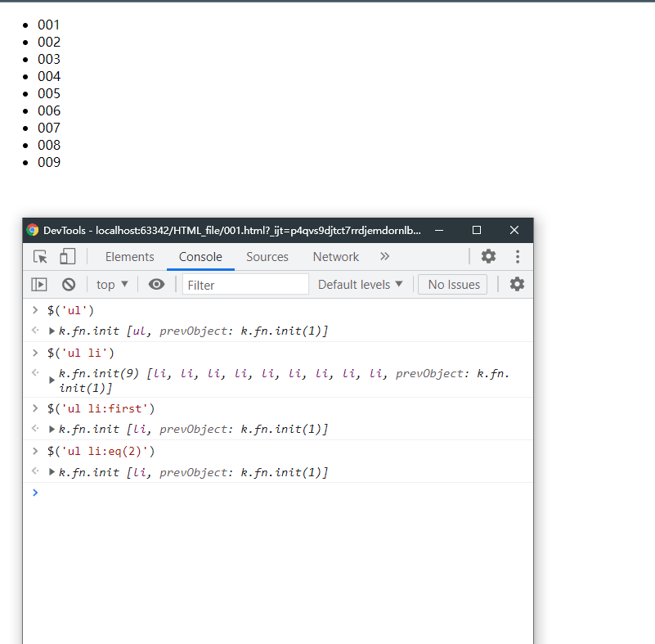Click the Chrome logo in DevTools title bar

(x=33, y=231)
